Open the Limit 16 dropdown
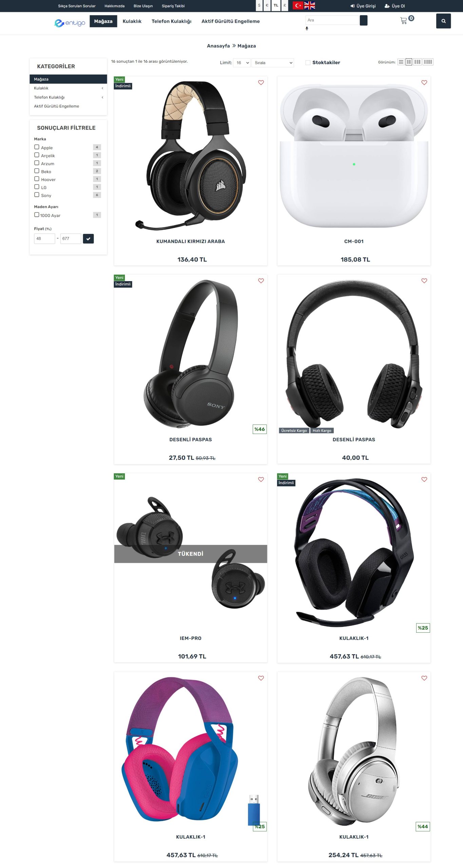 pyautogui.click(x=242, y=63)
